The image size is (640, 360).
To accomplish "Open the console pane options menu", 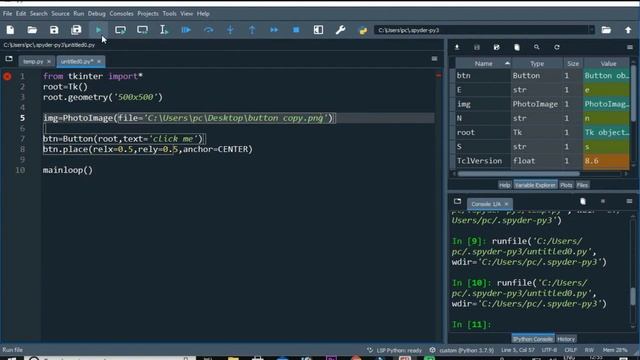I will point(629,201).
